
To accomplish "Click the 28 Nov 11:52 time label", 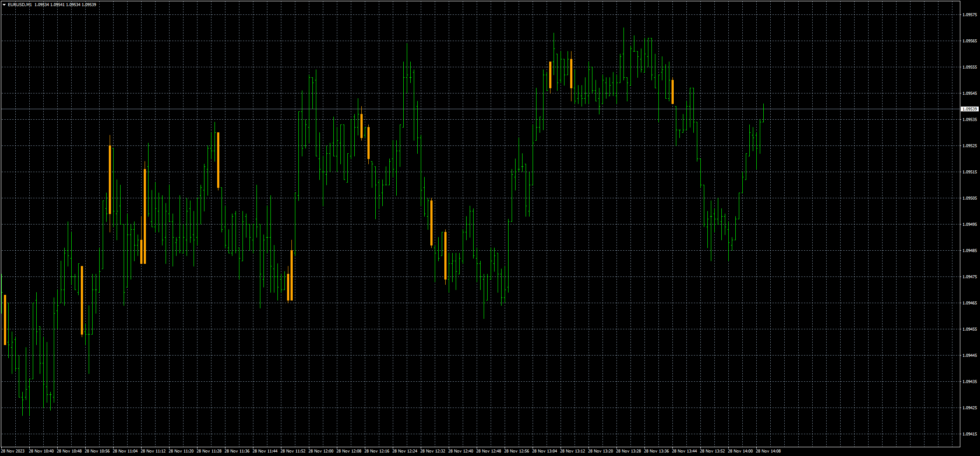I will pyautogui.click(x=293, y=451).
